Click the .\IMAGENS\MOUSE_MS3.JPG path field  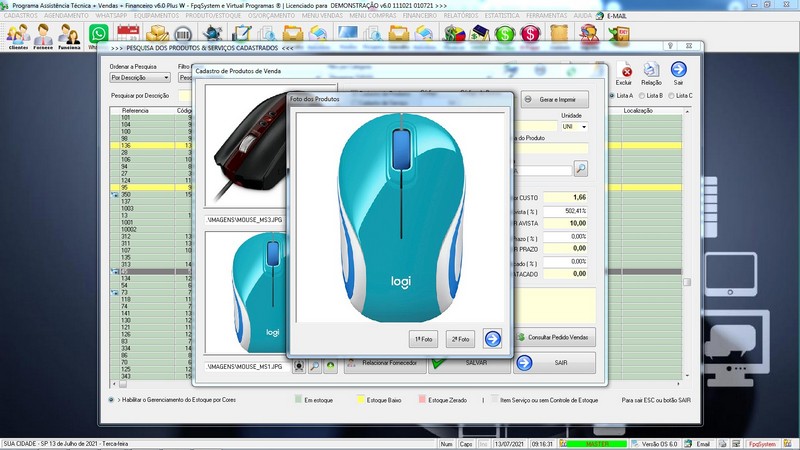tap(247, 220)
